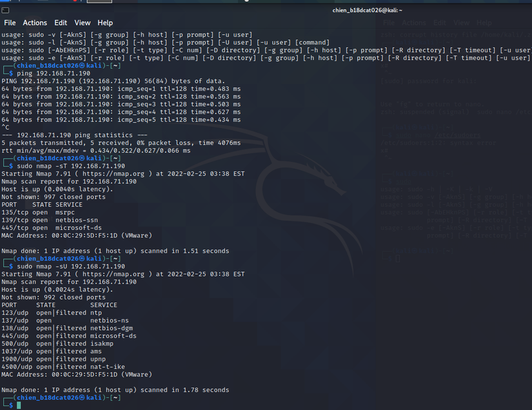Click the '137/udp open netbios-ns' row

coord(65,320)
